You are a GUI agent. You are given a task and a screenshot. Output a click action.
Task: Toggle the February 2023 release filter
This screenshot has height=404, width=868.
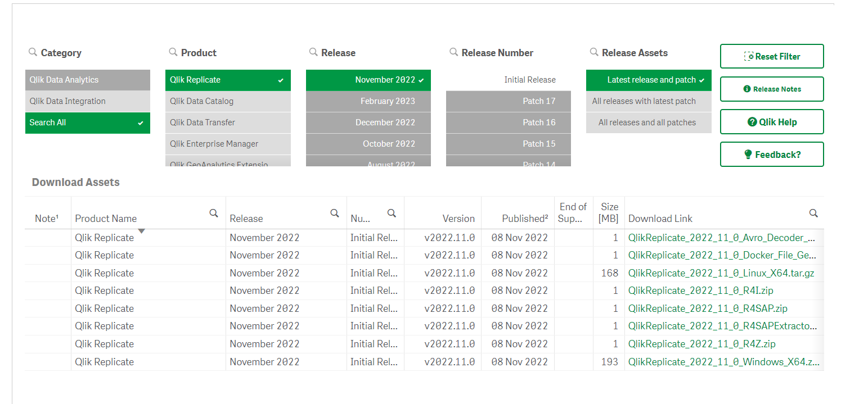tap(368, 101)
